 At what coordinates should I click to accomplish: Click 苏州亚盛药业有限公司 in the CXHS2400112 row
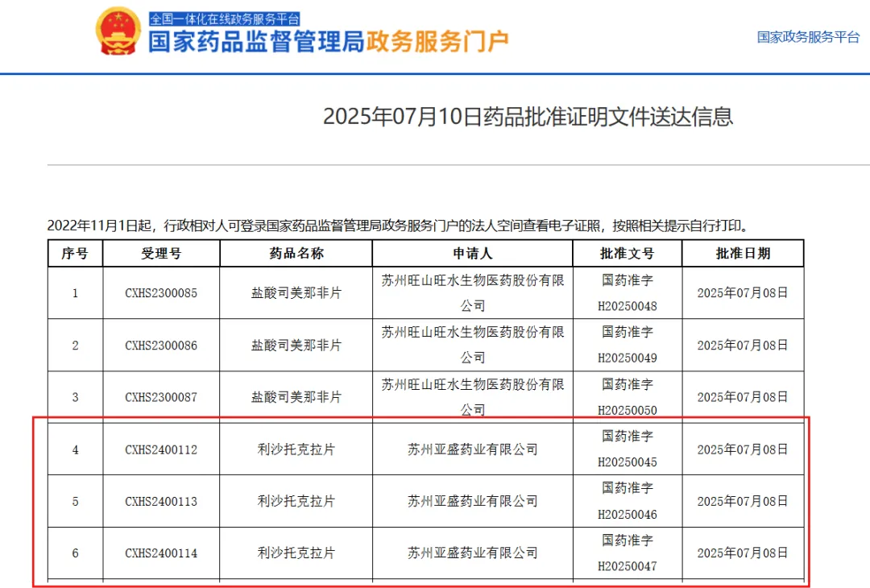(x=473, y=450)
